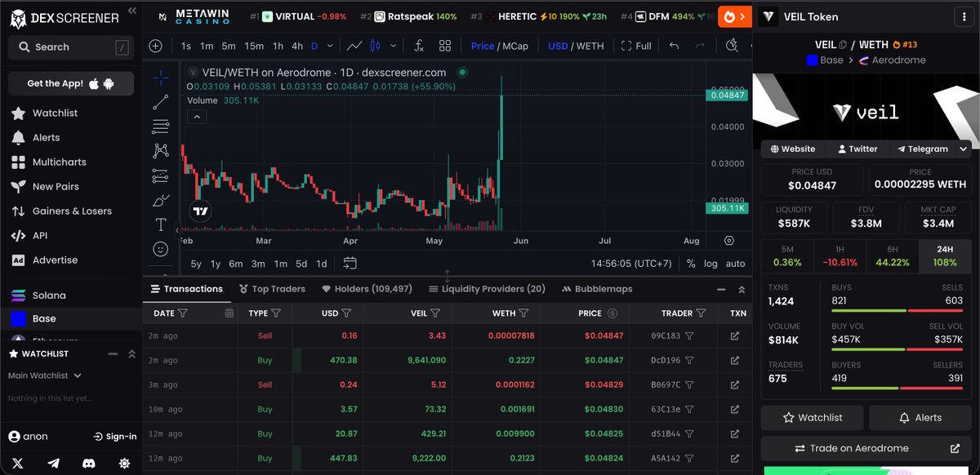The width and height of the screenshot is (980, 475).
Task: Collapse the watchlist panel chevrons
Action: pyautogui.click(x=131, y=353)
